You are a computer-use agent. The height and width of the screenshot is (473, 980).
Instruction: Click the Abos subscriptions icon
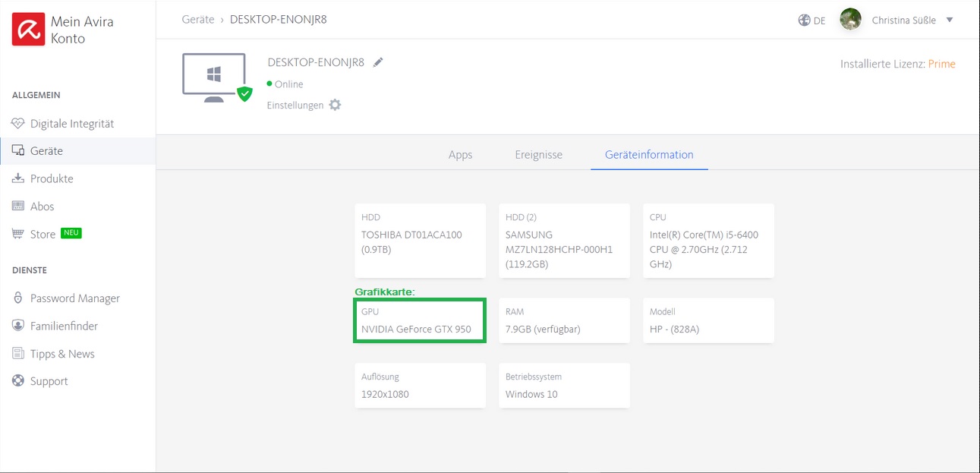(18, 207)
